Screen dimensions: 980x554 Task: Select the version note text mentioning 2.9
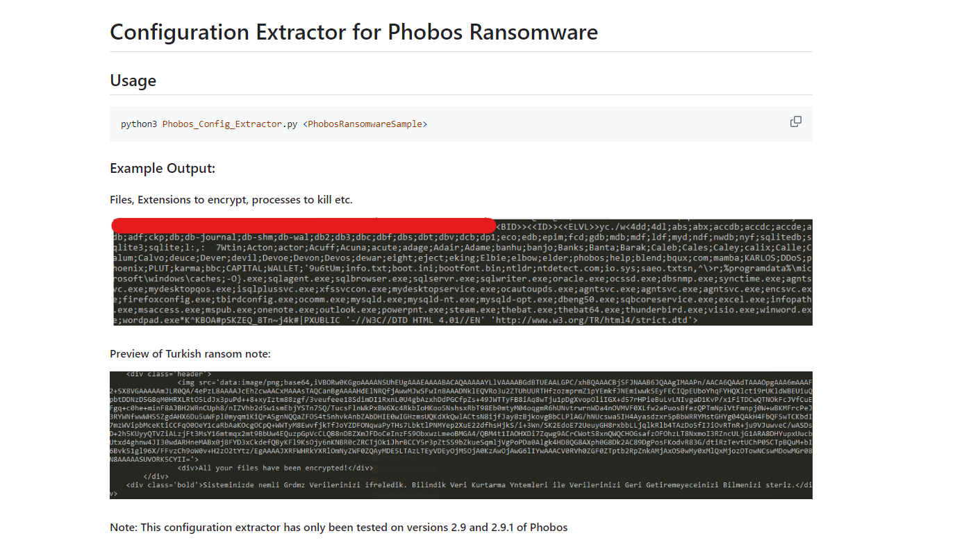(x=337, y=527)
